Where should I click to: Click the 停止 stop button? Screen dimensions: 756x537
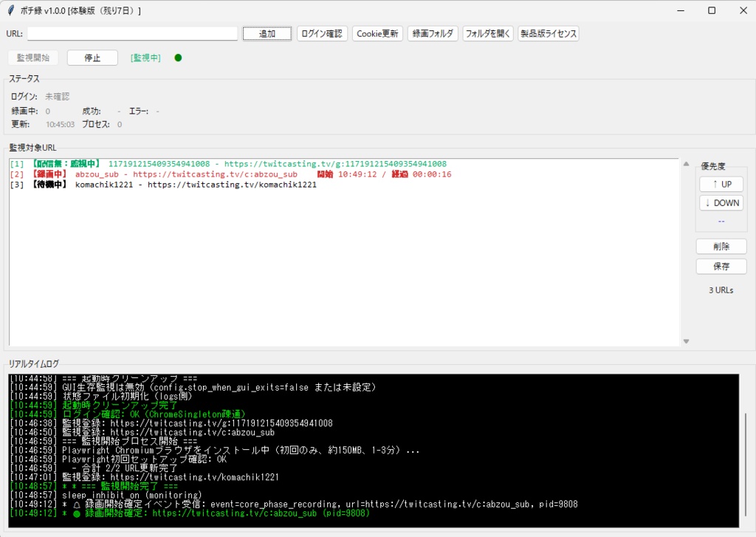(92, 58)
